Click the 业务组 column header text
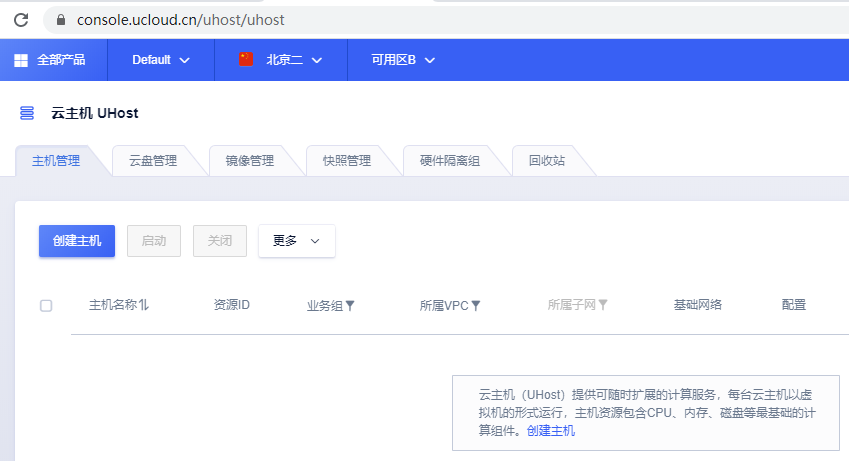The height and width of the screenshot is (461, 849). click(325, 306)
